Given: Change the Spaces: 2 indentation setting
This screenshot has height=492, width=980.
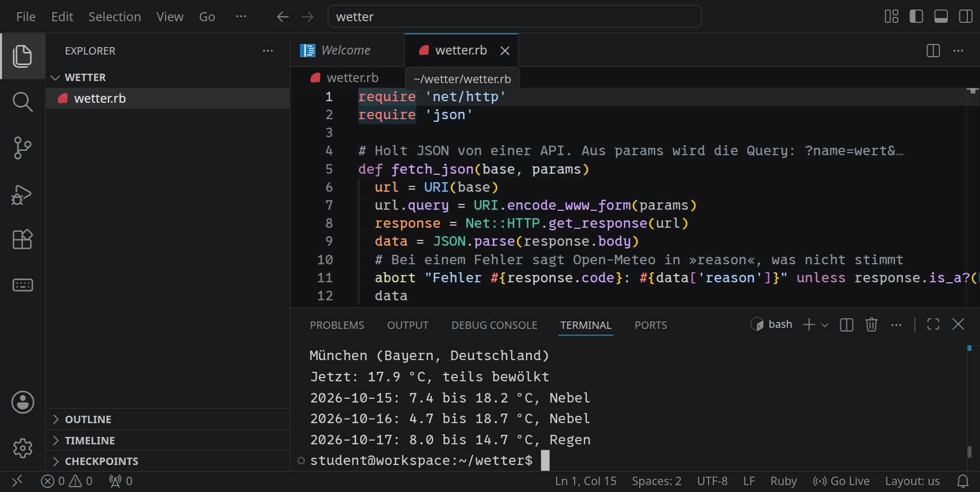Looking at the screenshot, I should 656,481.
